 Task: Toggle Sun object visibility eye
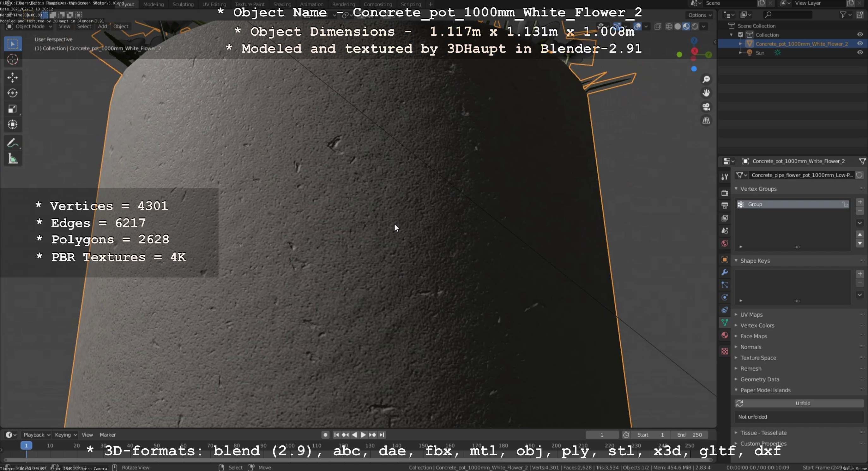coord(859,53)
